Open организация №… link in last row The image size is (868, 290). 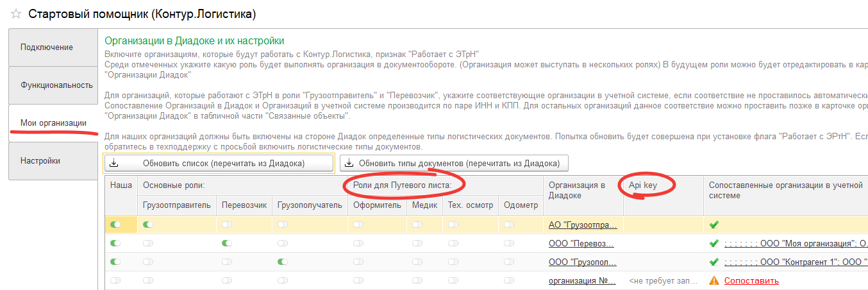(x=583, y=281)
